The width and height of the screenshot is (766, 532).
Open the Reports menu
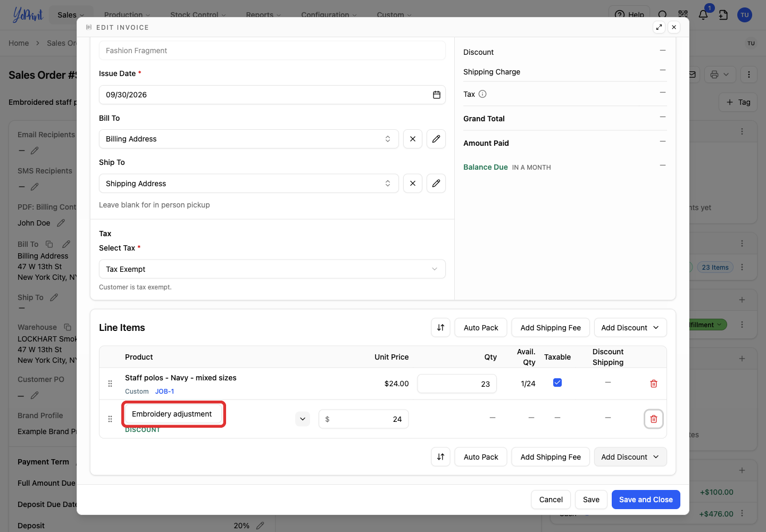263,15
